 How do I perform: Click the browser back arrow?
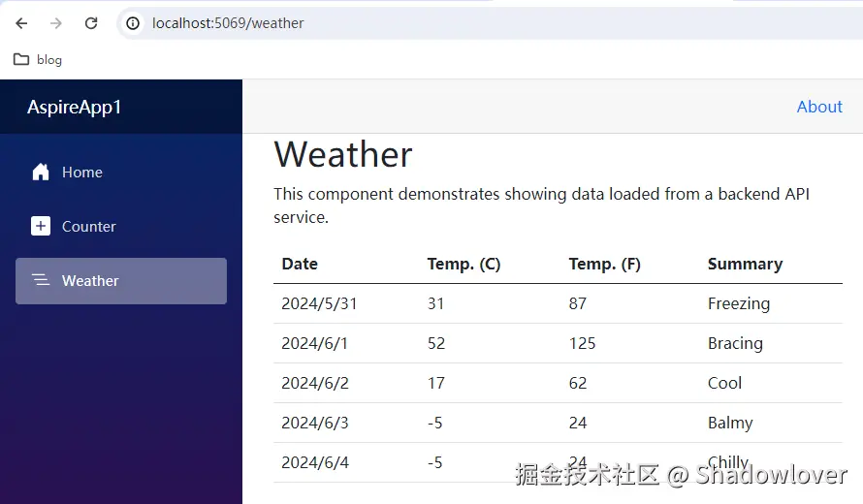tap(21, 23)
